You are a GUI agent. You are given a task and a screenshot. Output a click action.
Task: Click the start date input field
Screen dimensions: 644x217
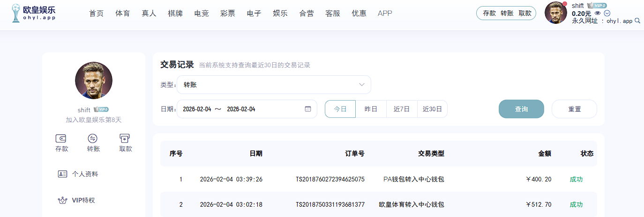(197, 109)
